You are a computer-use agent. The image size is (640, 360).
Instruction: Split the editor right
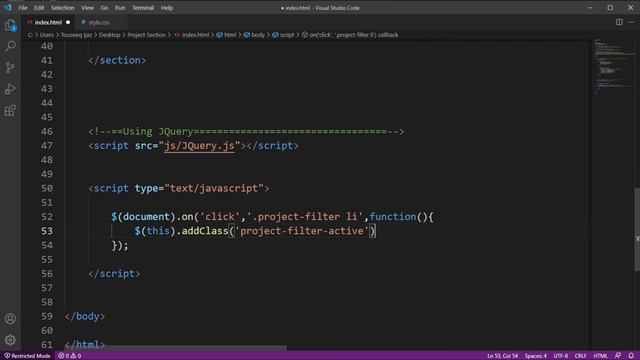click(x=619, y=22)
